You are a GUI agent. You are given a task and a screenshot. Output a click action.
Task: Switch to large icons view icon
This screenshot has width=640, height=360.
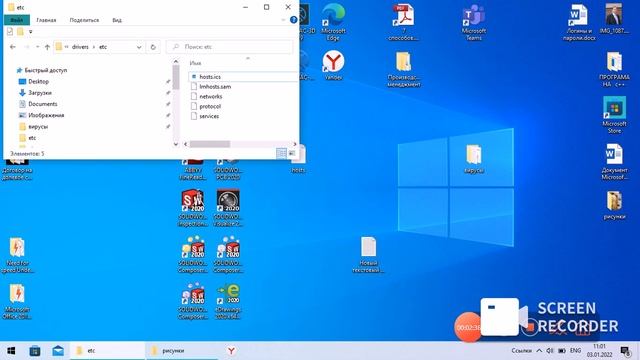(291, 153)
